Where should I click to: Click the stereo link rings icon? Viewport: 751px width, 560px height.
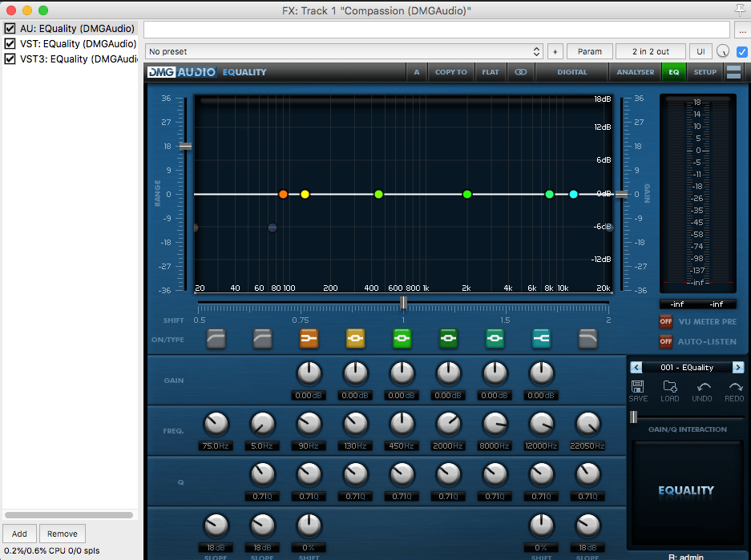[x=521, y=72]
